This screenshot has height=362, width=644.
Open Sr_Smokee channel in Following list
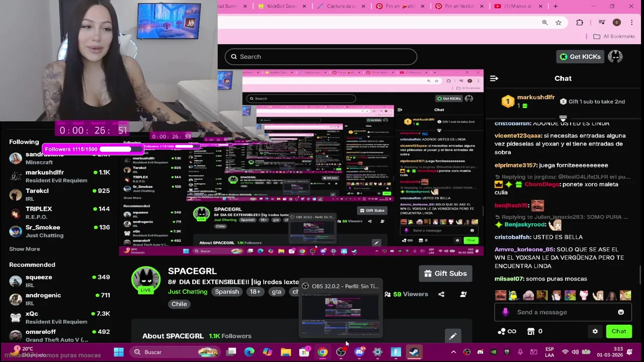(x=59, y=231)
